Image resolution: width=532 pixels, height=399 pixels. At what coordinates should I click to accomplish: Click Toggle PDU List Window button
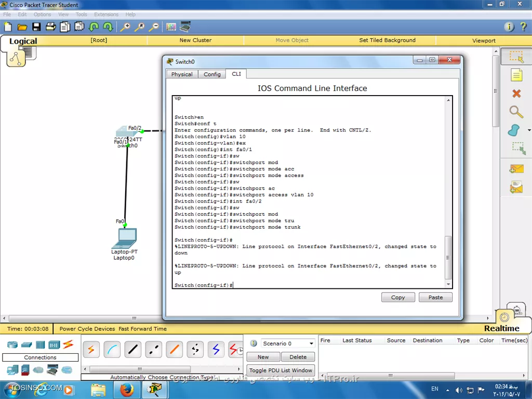pyautogui.click(x=281, y=370)
